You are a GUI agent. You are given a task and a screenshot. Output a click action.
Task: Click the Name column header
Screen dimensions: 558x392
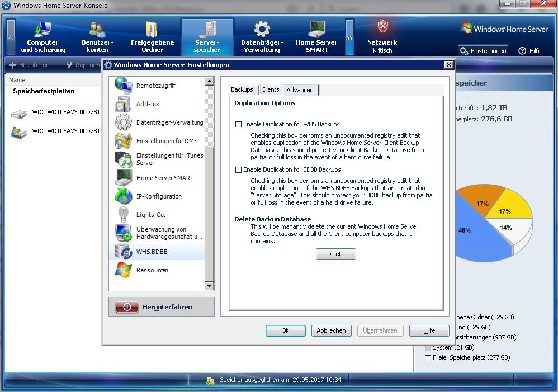tap(17, 80)
